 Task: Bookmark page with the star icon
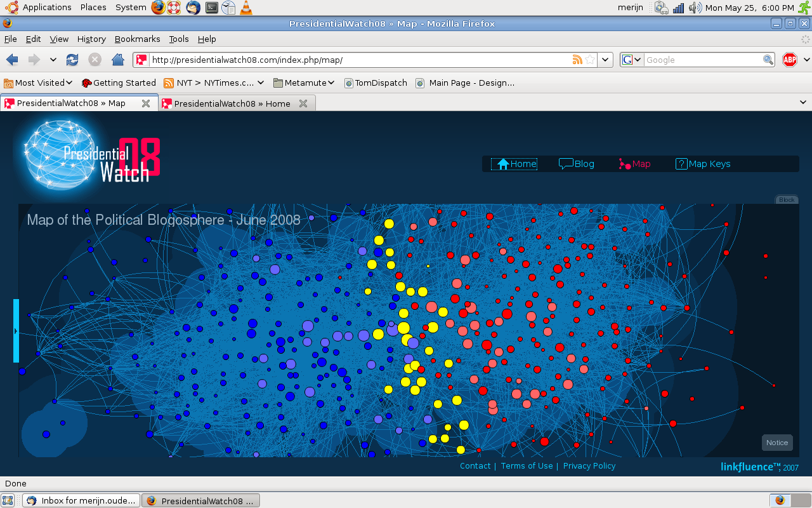[x=590, y=60]
